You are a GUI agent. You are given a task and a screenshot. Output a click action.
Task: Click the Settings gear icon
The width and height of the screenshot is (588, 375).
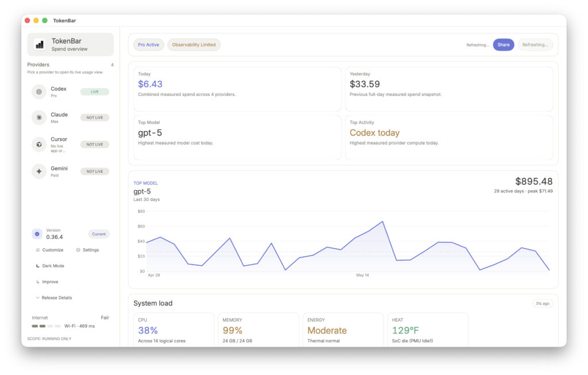[78, 250]
